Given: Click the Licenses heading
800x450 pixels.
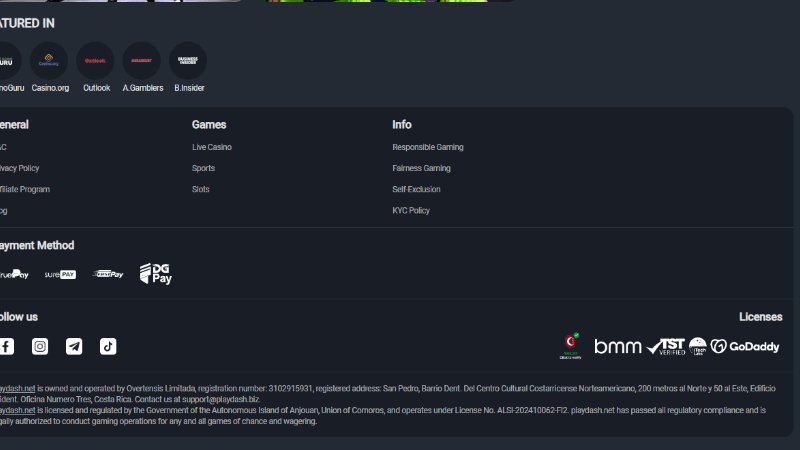Looking at the screenshot, I should click(760, 317).
